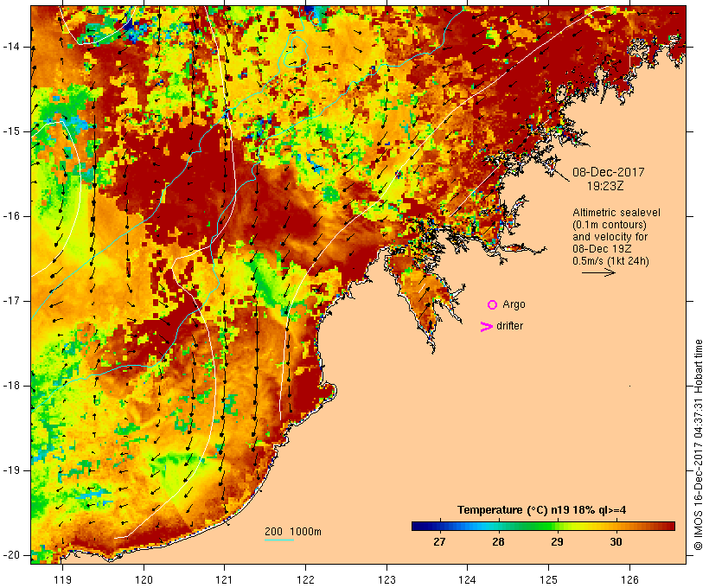The height and width of the screenshot is (588, 709).
Task: Click the cyan 200m isobath legend line
Action: coord(279,540)
